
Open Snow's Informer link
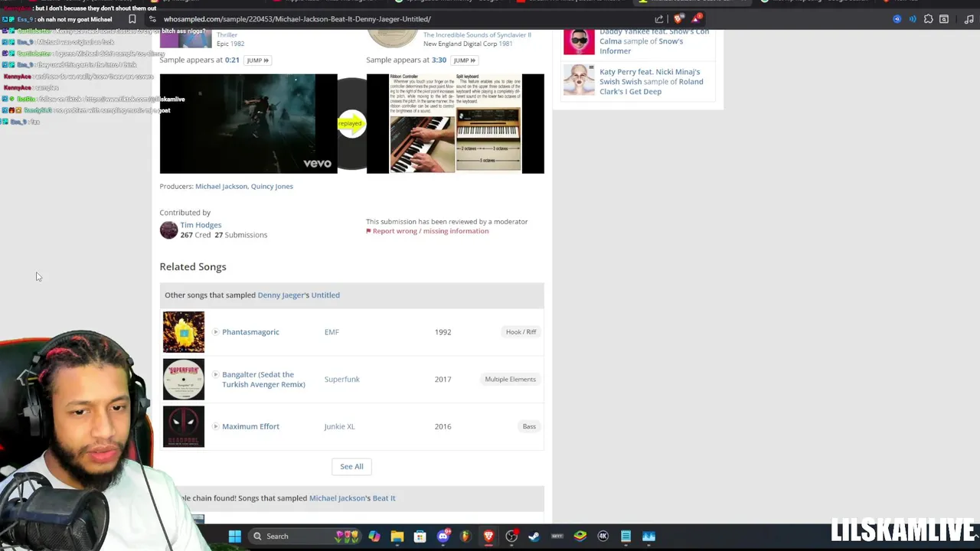point(641,46)
